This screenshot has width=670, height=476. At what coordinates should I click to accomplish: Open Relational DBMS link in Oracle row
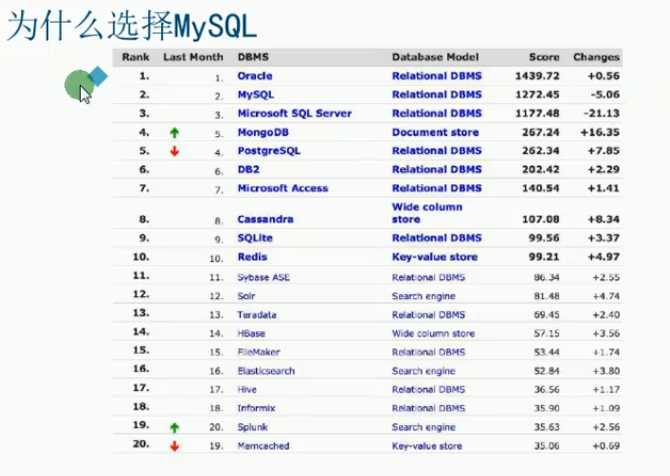(x=437, y=76)
